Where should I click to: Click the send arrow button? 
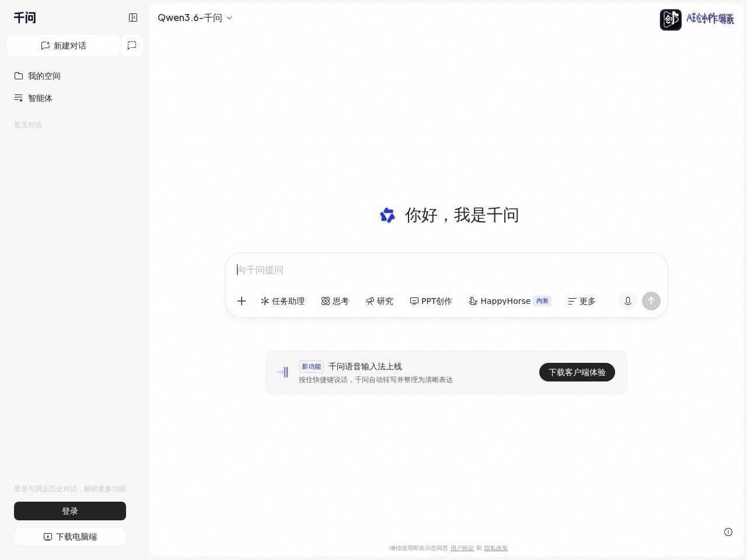click(651, 301)
